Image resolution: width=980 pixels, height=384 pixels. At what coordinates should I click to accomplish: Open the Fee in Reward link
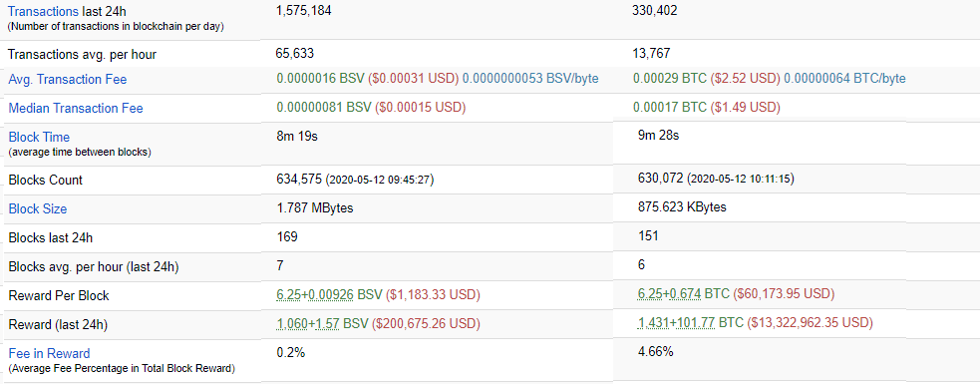pyautogui.click(x=50, y=353)
